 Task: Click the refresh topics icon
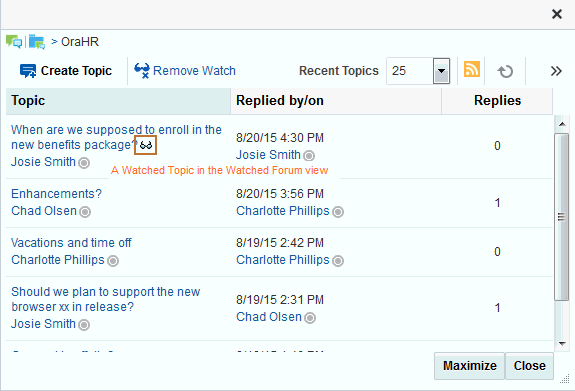pos(505,71)
